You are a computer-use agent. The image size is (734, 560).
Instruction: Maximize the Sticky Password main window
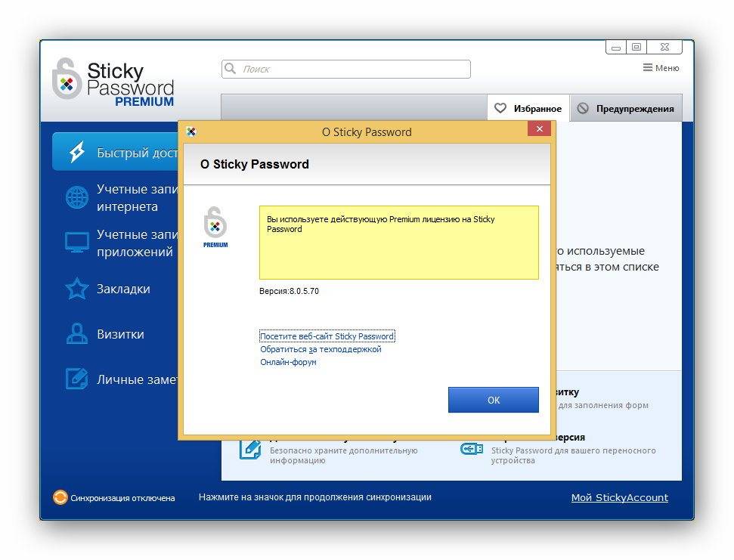click(636, 48)
